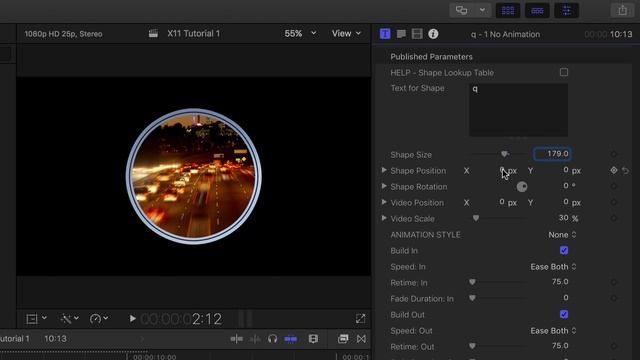This screenshot has width=640, height=360.
Task: Open clip appearance filmstrip options
Action: coord(313,339)
